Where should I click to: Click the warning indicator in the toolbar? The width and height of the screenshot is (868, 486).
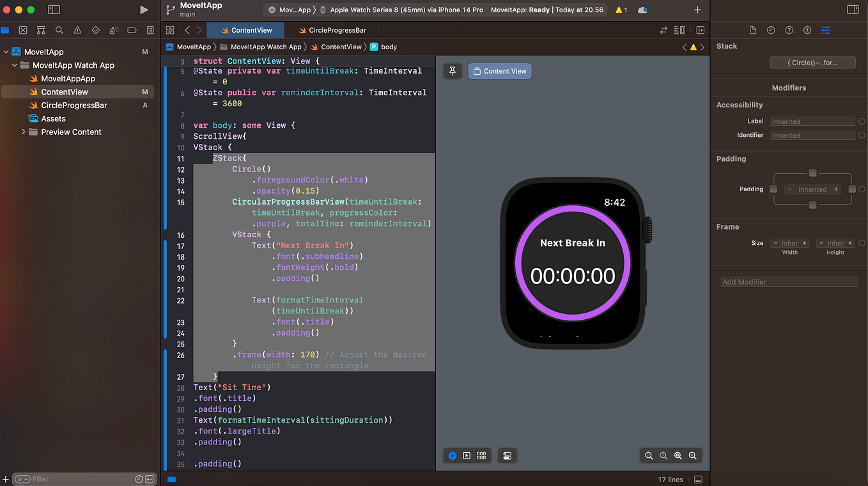(x=619, y=10)
